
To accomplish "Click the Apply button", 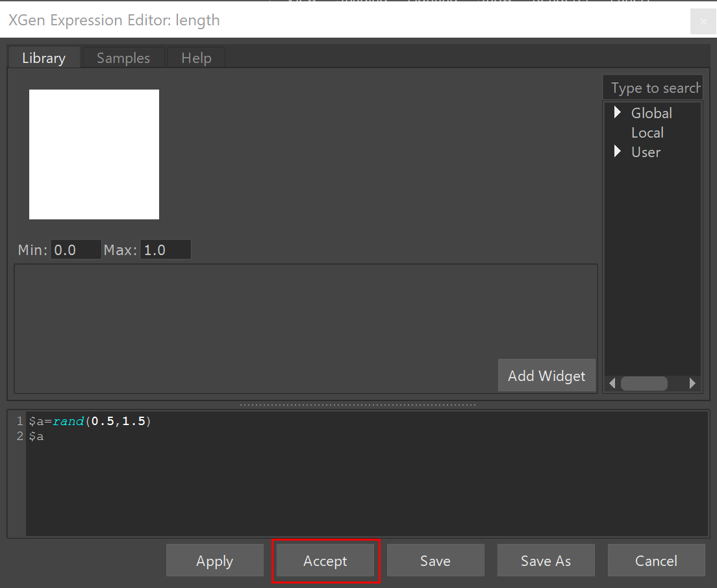I will (215, 560).
